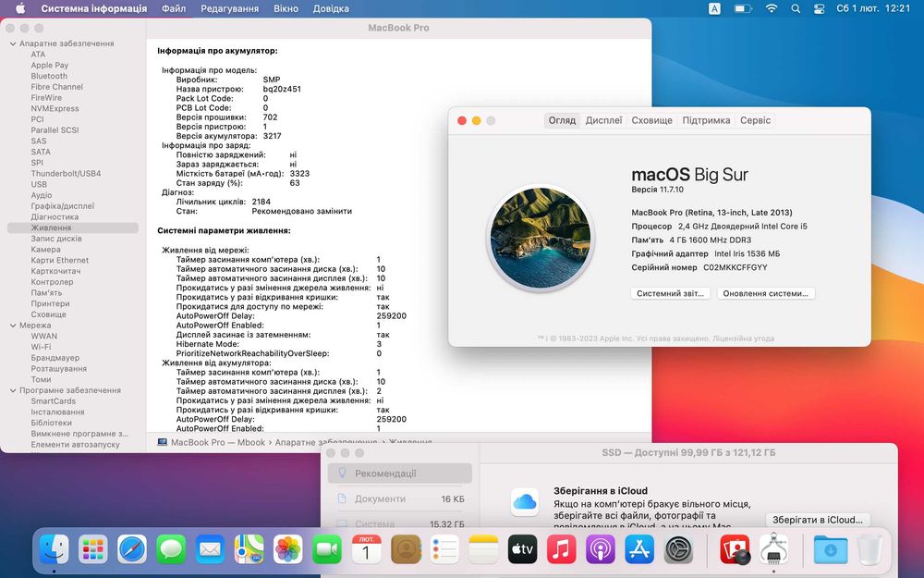This screenshot has width=924, height=578.
Task: Click System Information chip icon in Dock
Action: [x=773, y=549]
